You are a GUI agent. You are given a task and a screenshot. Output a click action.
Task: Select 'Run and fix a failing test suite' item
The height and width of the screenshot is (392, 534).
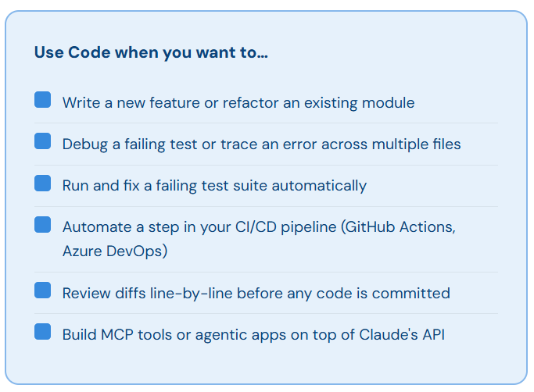pos(214,186)
